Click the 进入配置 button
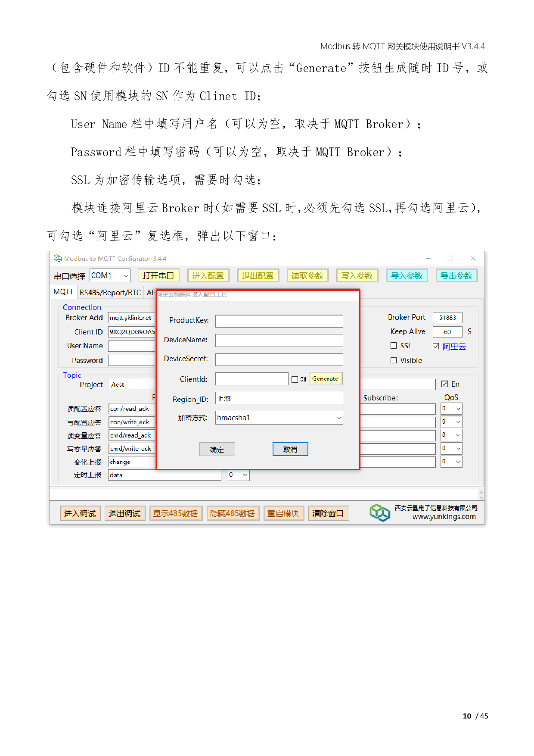 [208, 276]
